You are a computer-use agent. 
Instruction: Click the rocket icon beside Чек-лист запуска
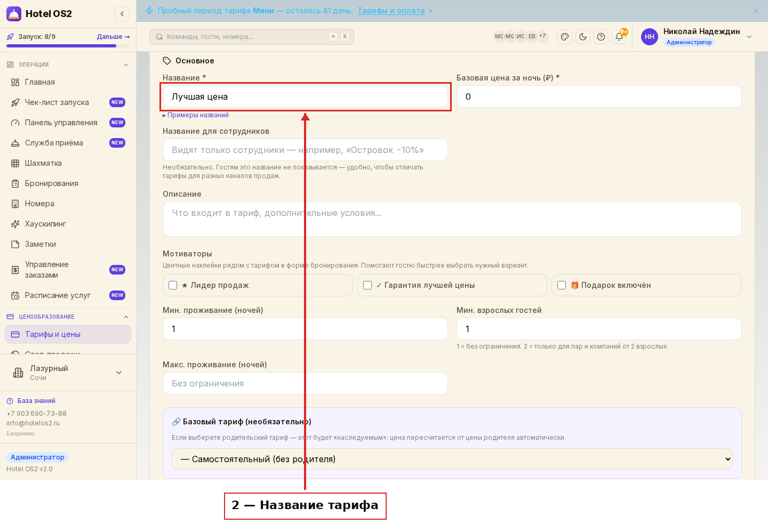[15, 102]
